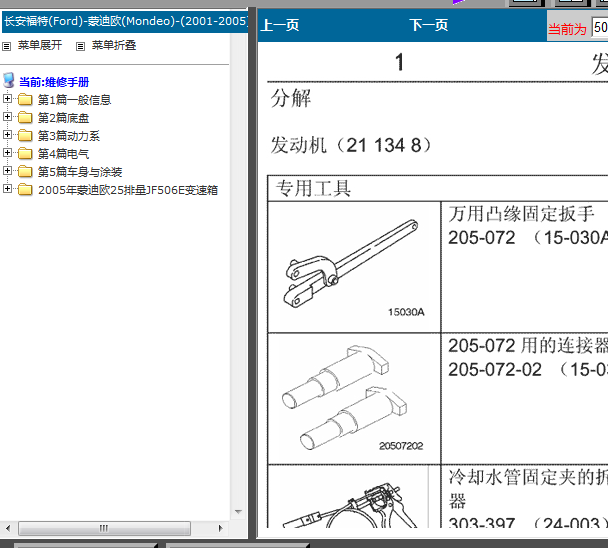
Task: Click the 长安福特(Ford)-蒙迪欧 title header
Action: (x=125, y=21)
